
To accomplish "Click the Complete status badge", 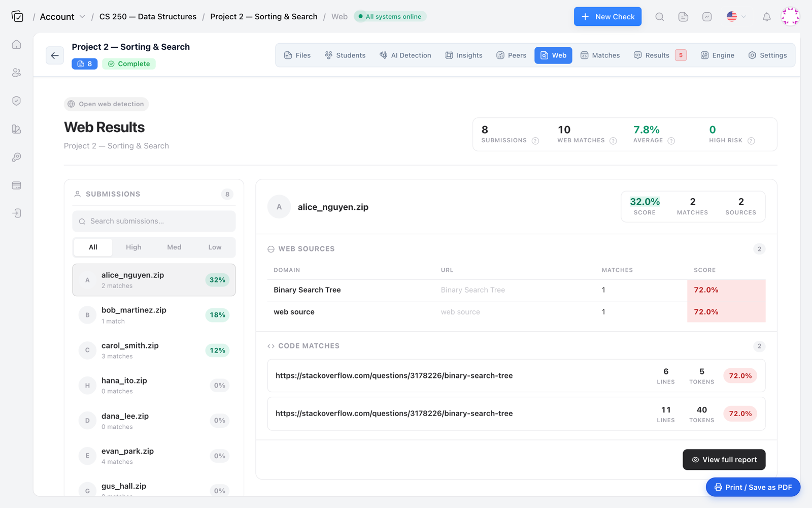I will (129, 64).
